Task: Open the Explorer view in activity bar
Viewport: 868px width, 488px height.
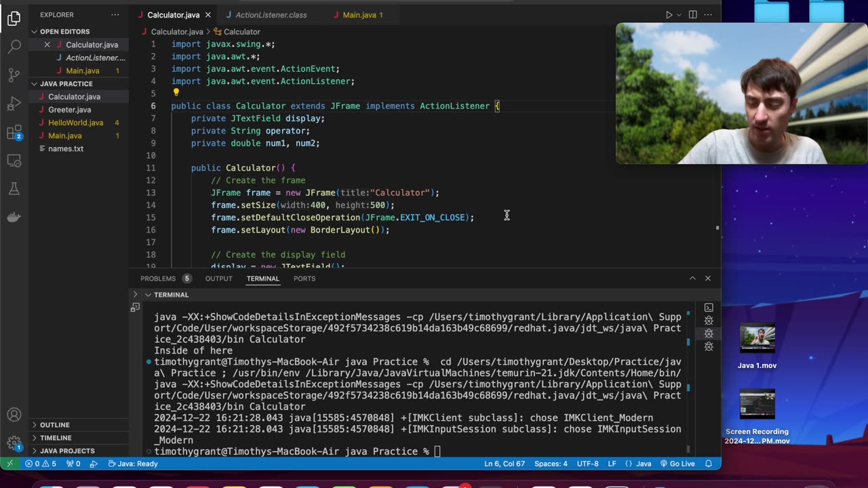Action: [14, 19]
